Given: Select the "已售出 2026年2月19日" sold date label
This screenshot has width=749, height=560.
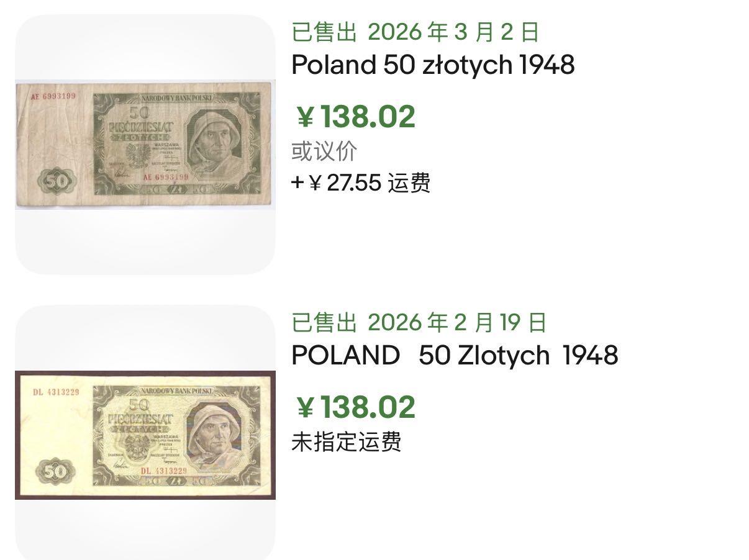Looking at the screenshot, I should [x=419, y=322].
